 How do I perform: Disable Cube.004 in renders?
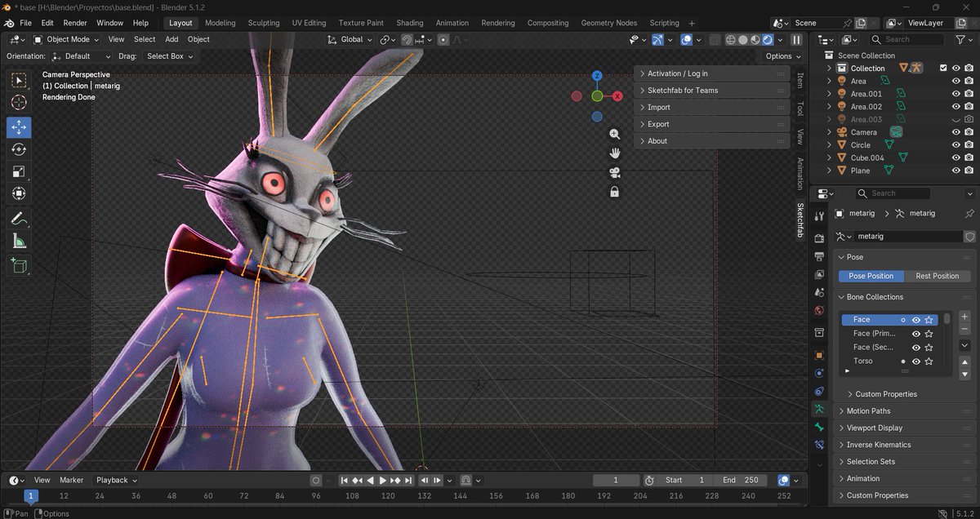point(969,158)
